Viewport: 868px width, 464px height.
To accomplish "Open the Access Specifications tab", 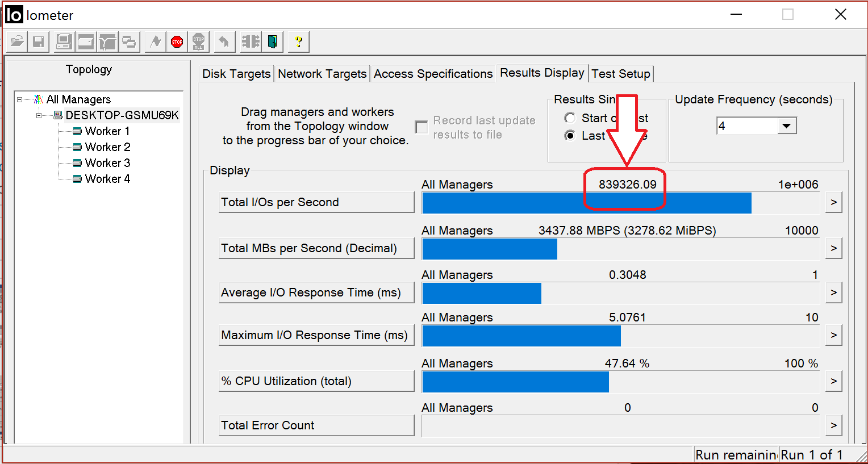I will pyautogui.click(x=433, y=74).
